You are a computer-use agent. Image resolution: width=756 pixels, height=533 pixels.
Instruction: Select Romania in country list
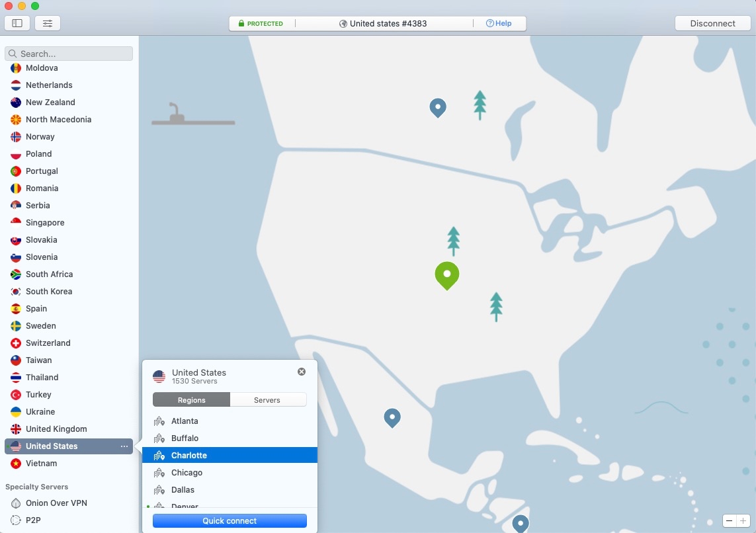click(69, 188)
